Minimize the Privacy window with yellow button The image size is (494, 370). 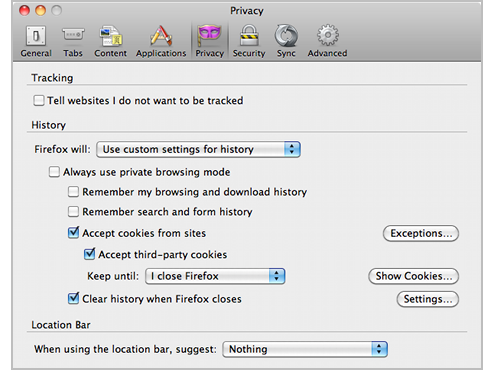(41, 11)
